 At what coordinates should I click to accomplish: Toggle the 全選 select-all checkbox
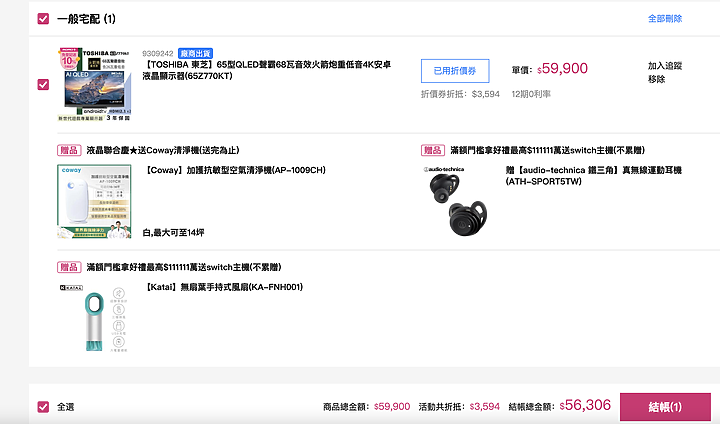[43, 407]
